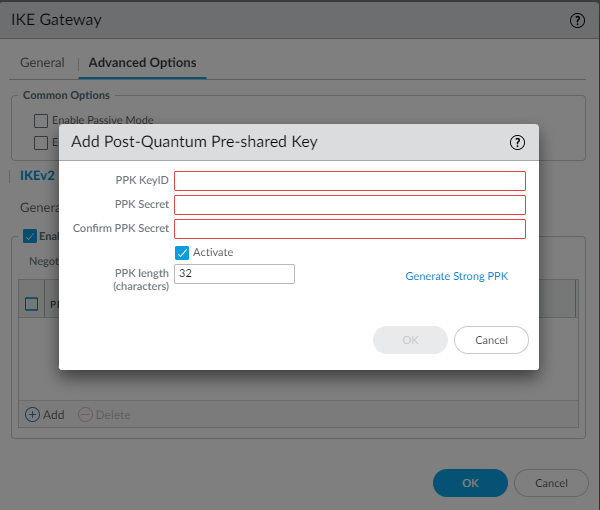Confirm IKE Gateway with the blue OK button
Image resolution: width=600 pixels, height=510 pixels.
470,483
